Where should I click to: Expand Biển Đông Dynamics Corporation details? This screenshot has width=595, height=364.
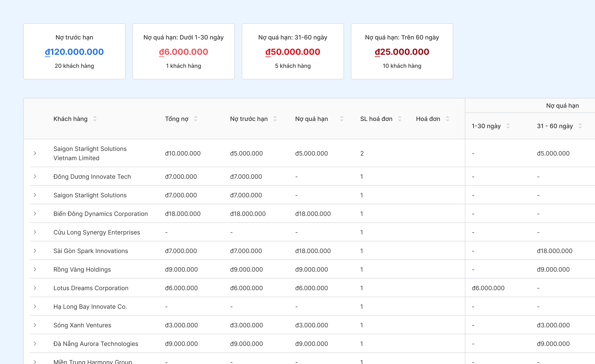pos(35,214)
